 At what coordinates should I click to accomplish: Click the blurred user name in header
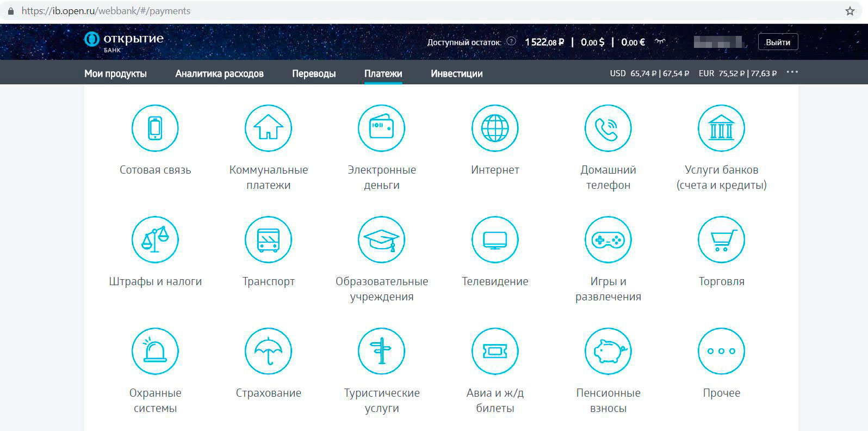pos(718,42)
